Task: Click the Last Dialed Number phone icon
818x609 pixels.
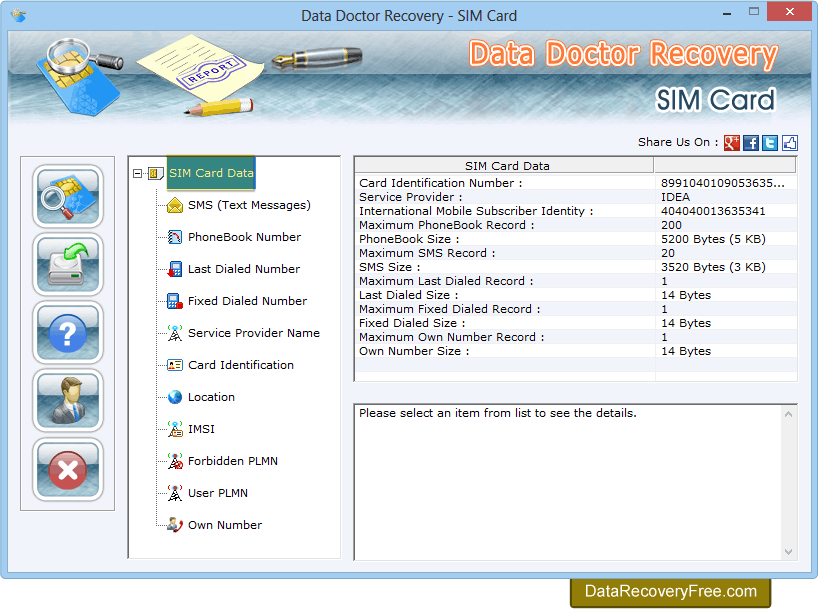Action: [x=175, y=269]
